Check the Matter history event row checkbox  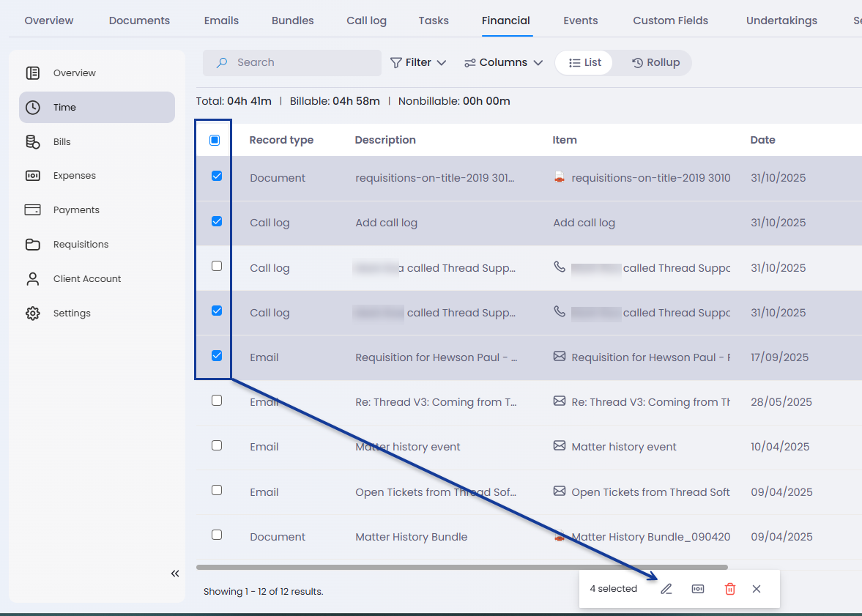point(217,445)
